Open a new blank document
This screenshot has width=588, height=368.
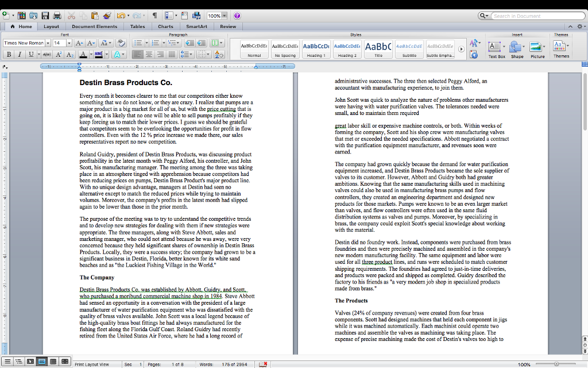coord(6,16)
